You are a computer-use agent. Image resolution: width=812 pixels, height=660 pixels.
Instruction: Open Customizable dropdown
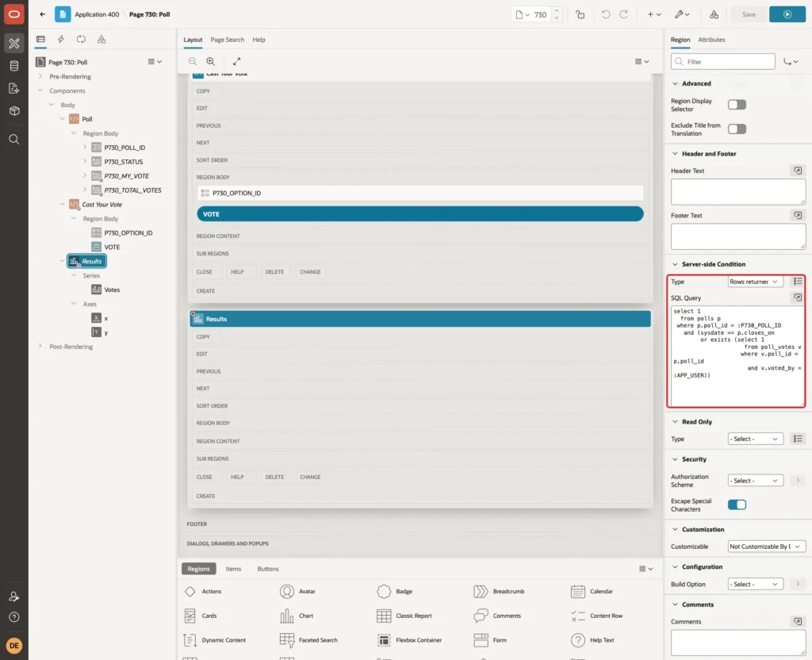click(767, 547)
